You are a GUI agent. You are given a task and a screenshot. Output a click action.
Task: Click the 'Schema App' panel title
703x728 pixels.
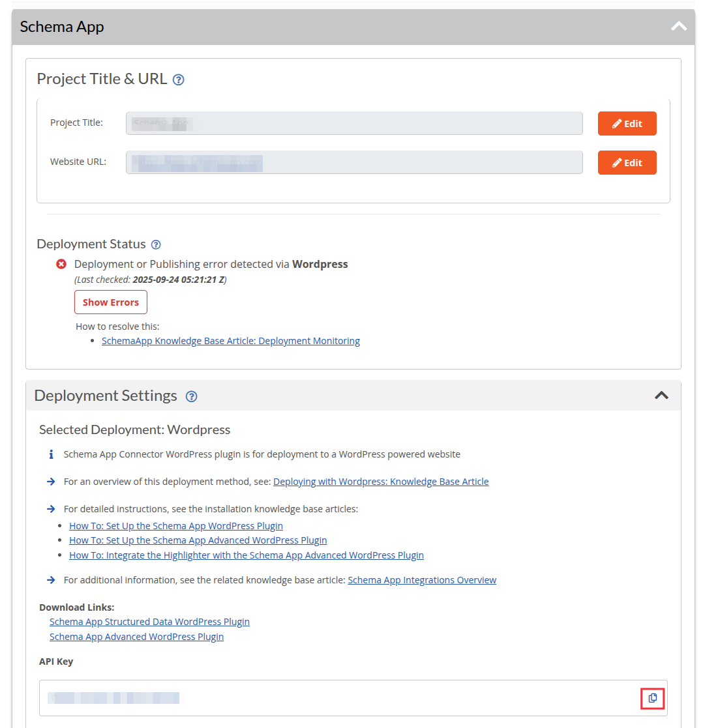click(62, 27)
